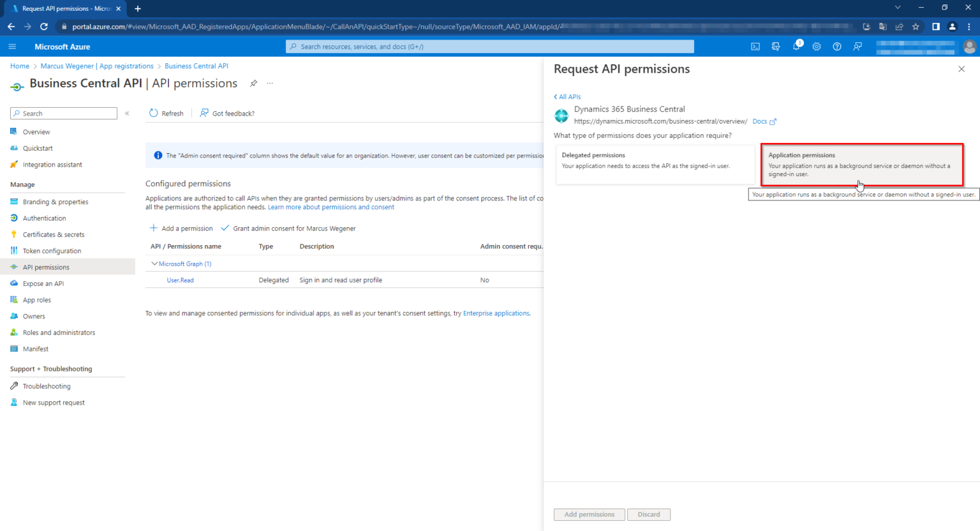The image size is (980, 531).
Task: Open the Enterprise applications link
Action: (496, 313)
